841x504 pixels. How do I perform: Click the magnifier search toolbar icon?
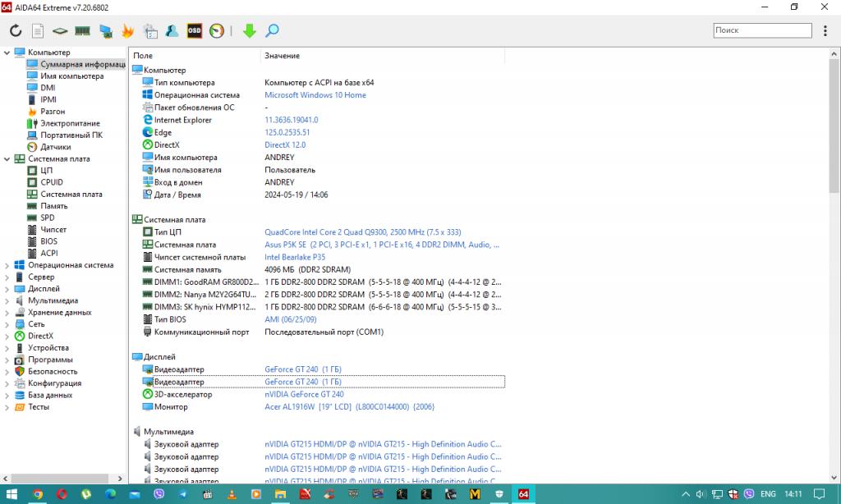[272, 31]
